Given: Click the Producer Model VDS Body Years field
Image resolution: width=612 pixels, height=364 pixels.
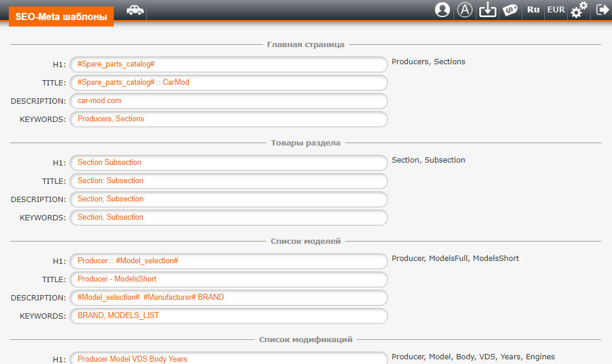Looking at the screenshot, I should 229,359.
